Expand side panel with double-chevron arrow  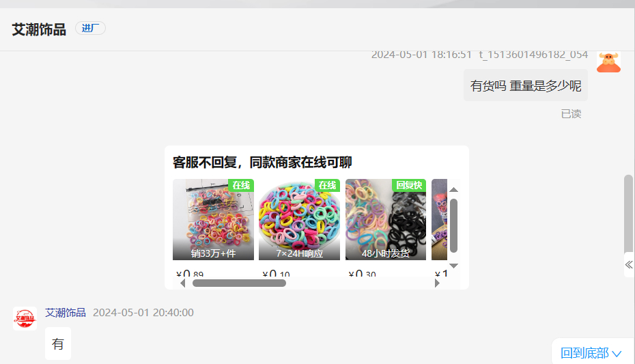629,265
